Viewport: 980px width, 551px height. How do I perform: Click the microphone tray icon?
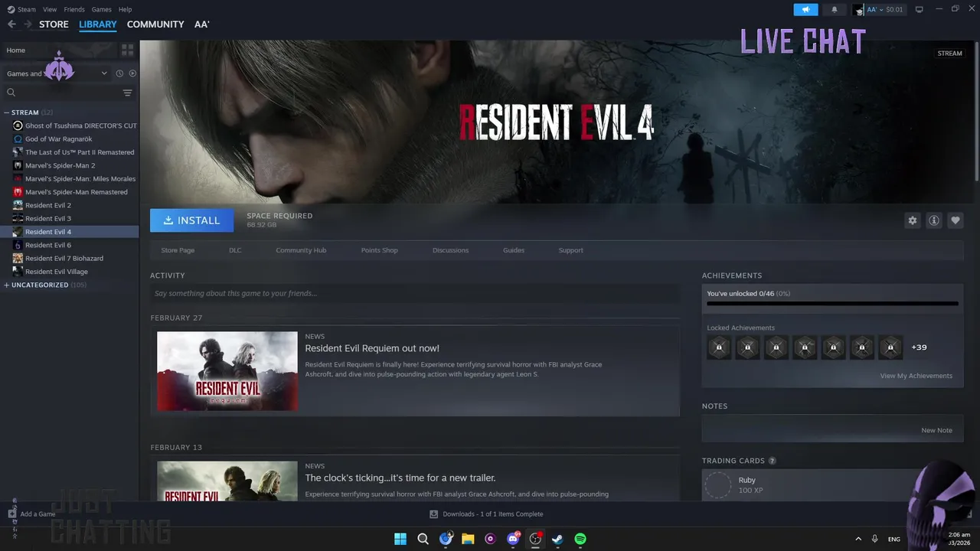point(874,539)
